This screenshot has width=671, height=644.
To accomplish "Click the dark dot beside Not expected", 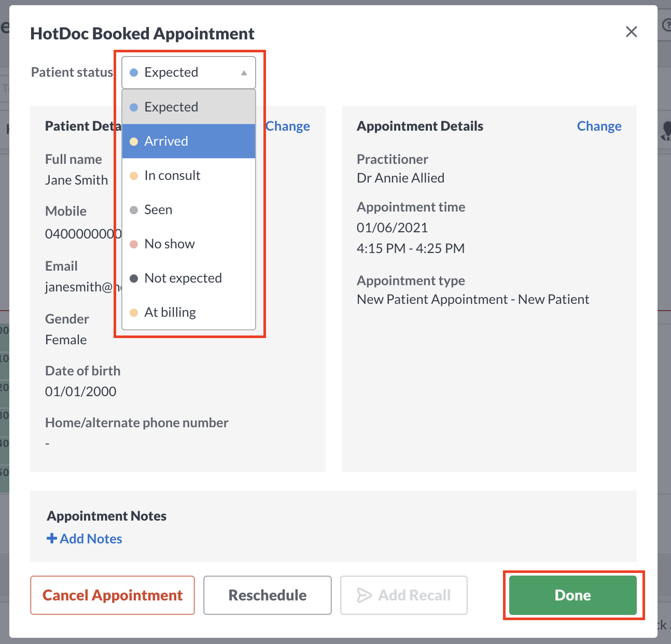I will (x=134, y=278).
